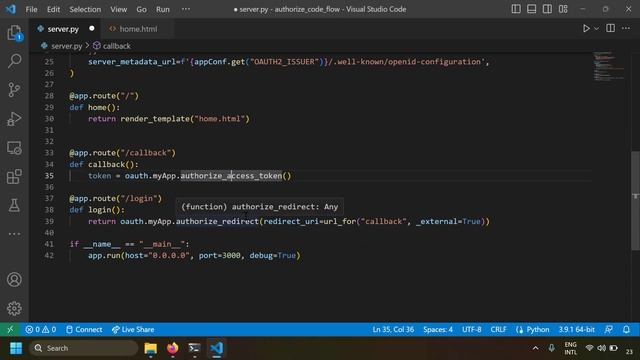Viewport: 640px width, 360px height.
Task: Change the CRLF end of line sequence
Action: tap(498, 329)
